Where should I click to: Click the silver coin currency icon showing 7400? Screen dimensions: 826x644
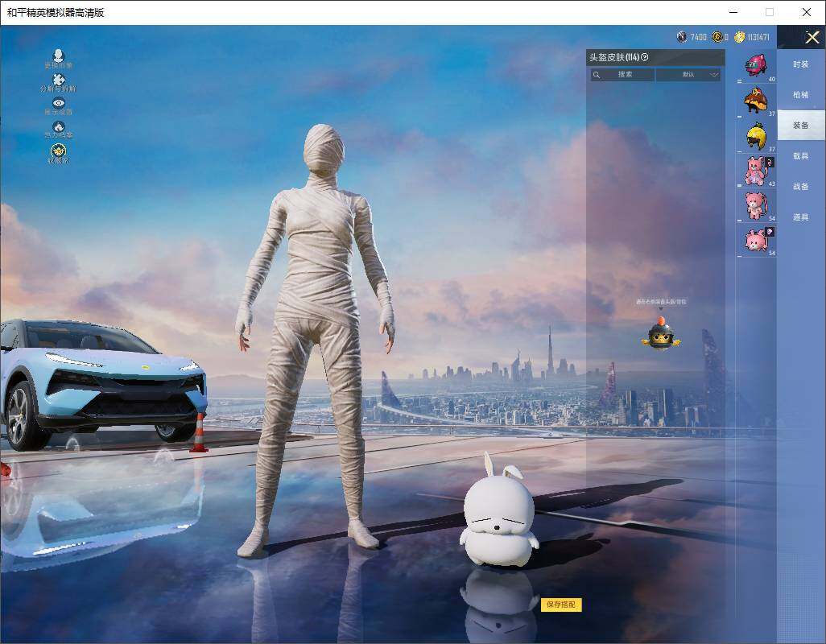tap(682, 37)
